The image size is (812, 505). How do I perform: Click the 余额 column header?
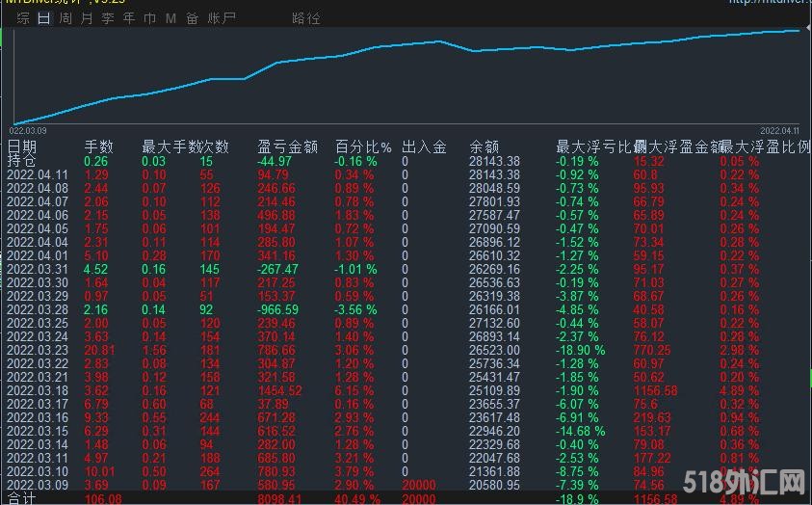[485, 147]
